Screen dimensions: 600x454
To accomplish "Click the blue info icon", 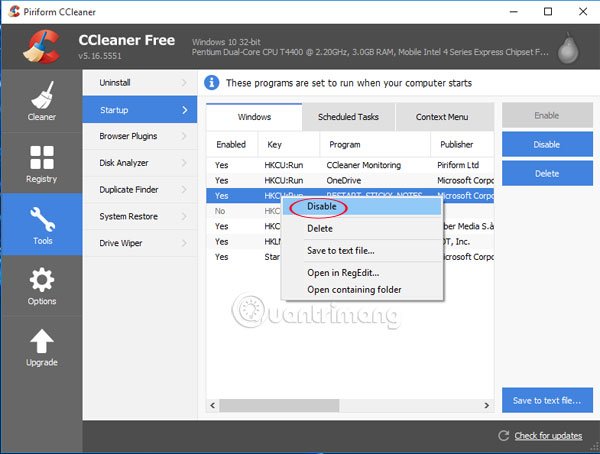I will (x=212, y=83).
